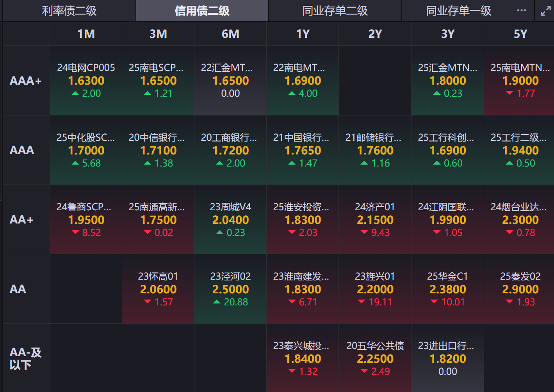Open the 25工行二级 bond cell
554x392 pixels.
tap(519, 150)
